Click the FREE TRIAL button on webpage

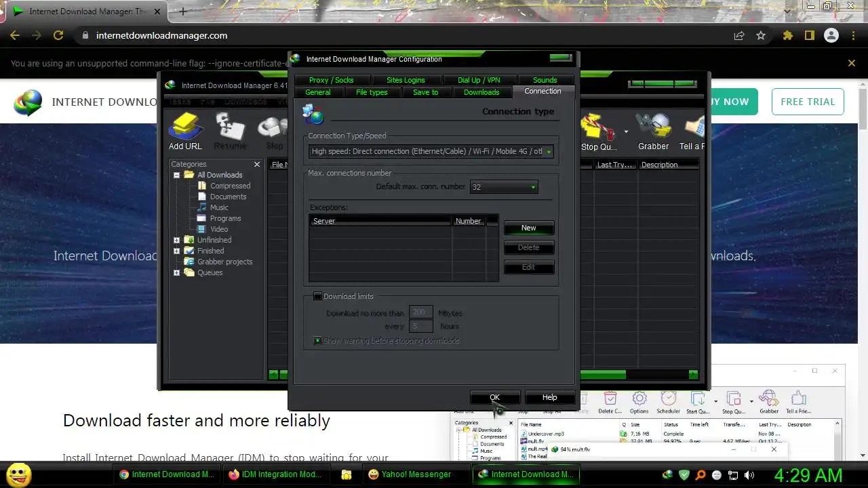pos(808,102)
